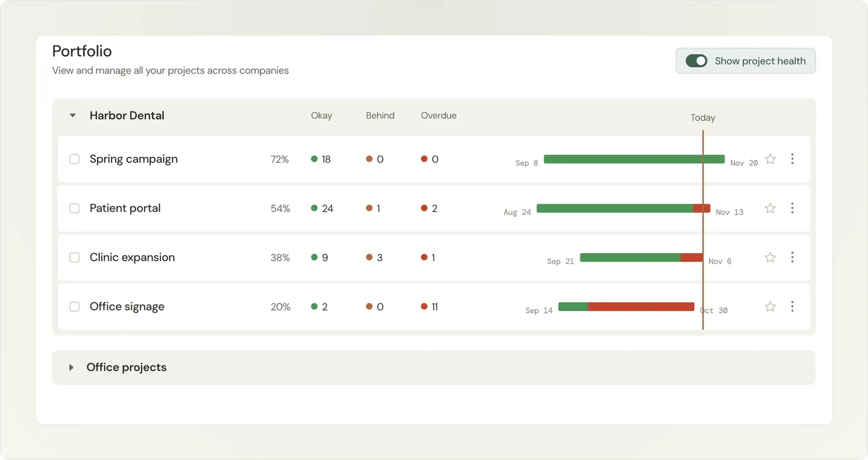868x460 pixels.
Task: Click the Clinic expansion timeline bar
Action: (x=641, y=257)
